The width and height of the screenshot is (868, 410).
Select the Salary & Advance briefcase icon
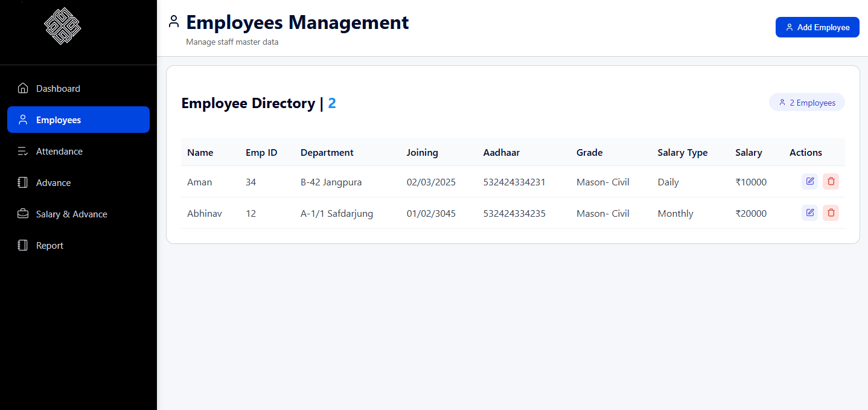click(x=22, y=214)
